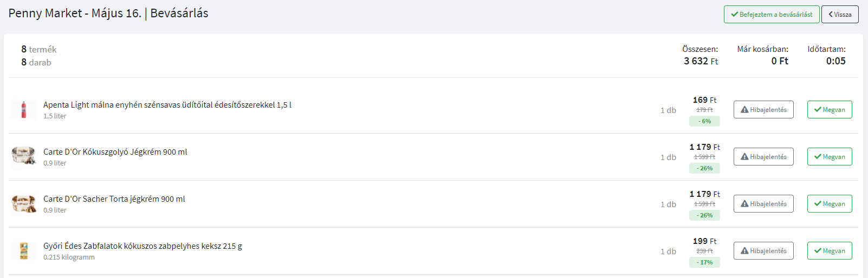Click the Carte D'Or Sacher Torta product image

(x=24, y=204)
